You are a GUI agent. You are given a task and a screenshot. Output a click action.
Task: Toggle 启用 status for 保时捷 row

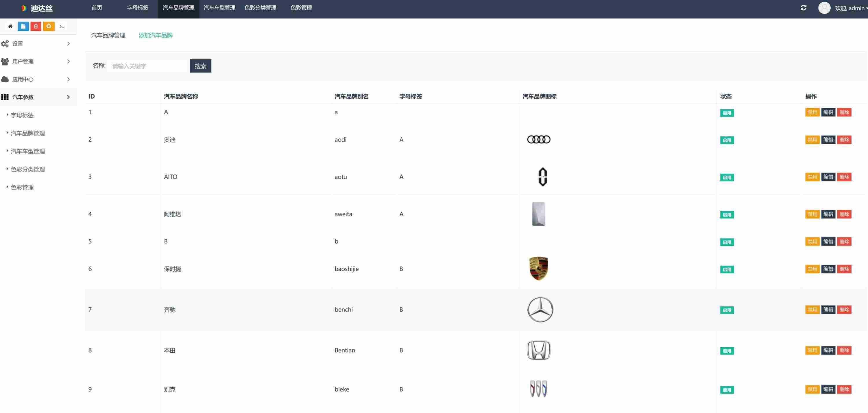pos(727,269)
